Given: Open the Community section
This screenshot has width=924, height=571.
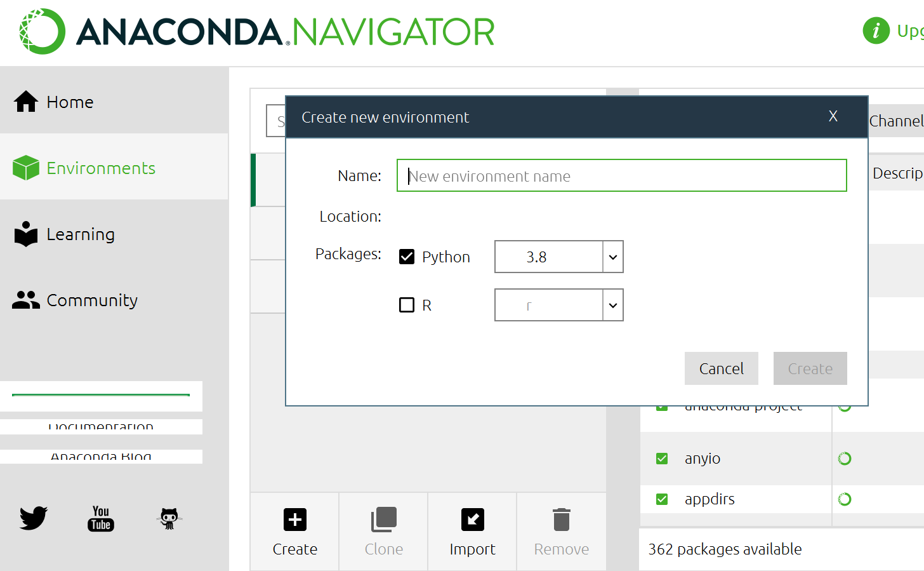Looking at the screenshot, I should coord(114,300).
